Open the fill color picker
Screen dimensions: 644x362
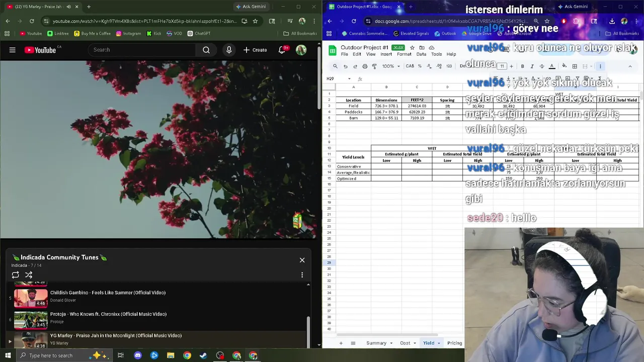coord(565,66)
